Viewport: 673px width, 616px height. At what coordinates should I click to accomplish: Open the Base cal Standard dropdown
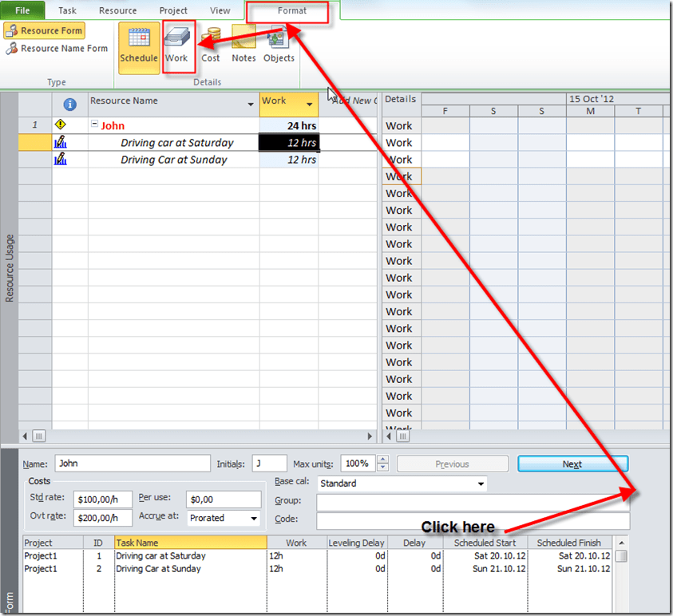tap(481, 484)
